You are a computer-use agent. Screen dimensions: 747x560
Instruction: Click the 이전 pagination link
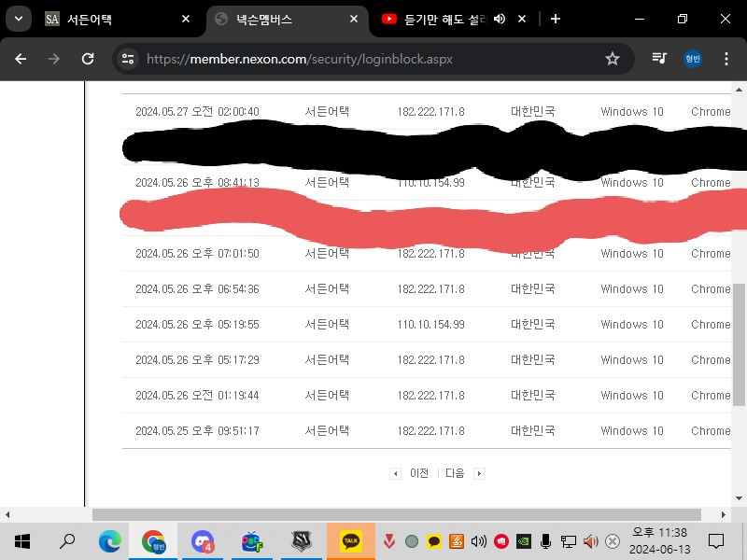tap(419, 473)
